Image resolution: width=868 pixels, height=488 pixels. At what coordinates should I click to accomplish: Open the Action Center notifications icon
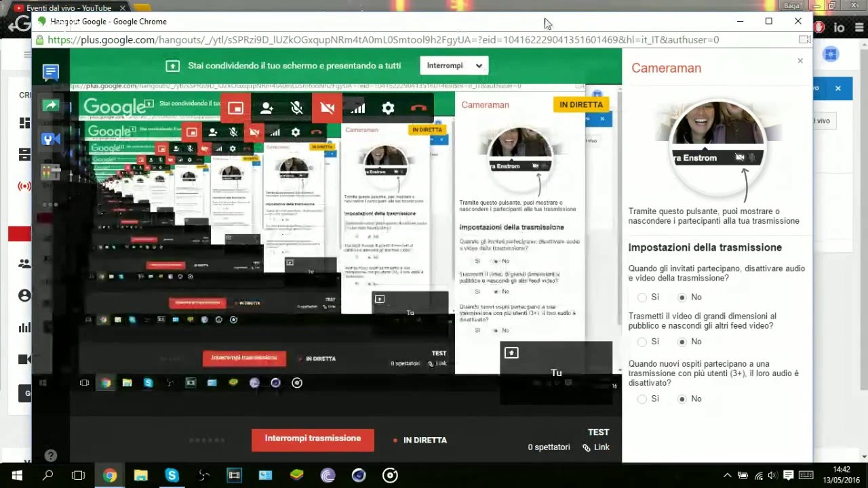click(789, 476)
